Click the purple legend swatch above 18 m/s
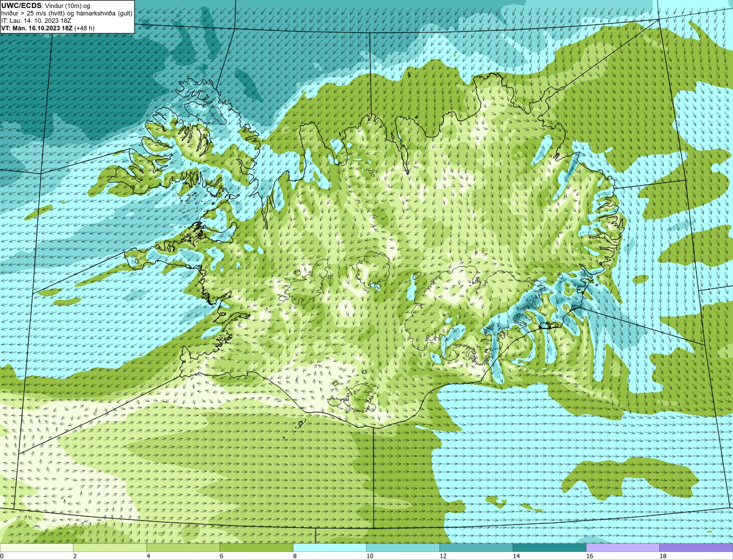Viewport: 733px width, 560px height. click(696, 547)
